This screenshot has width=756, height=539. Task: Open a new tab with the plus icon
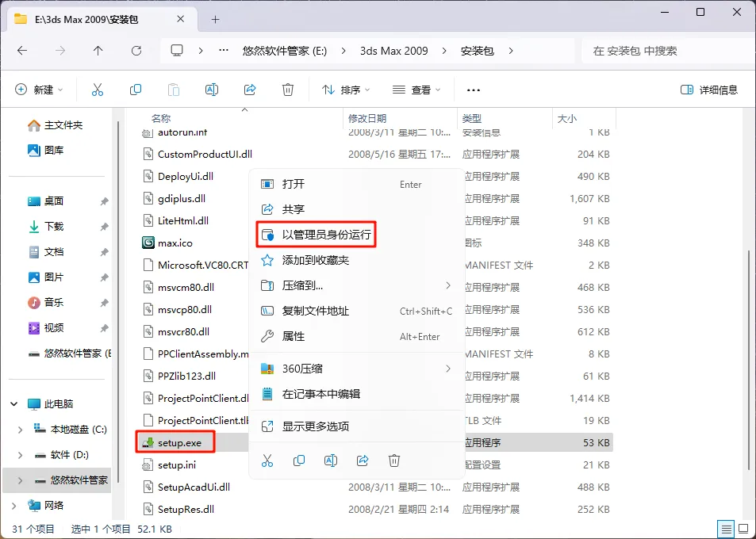[x=216, y=19]
